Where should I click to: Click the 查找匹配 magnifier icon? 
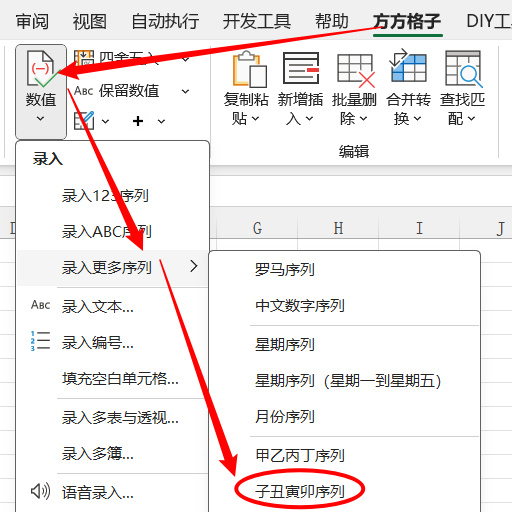464,69
